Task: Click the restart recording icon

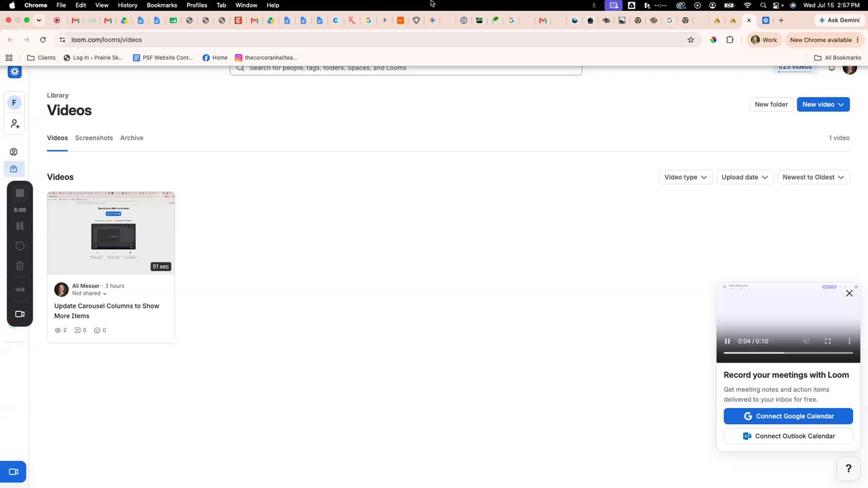Action: (20, 246)
